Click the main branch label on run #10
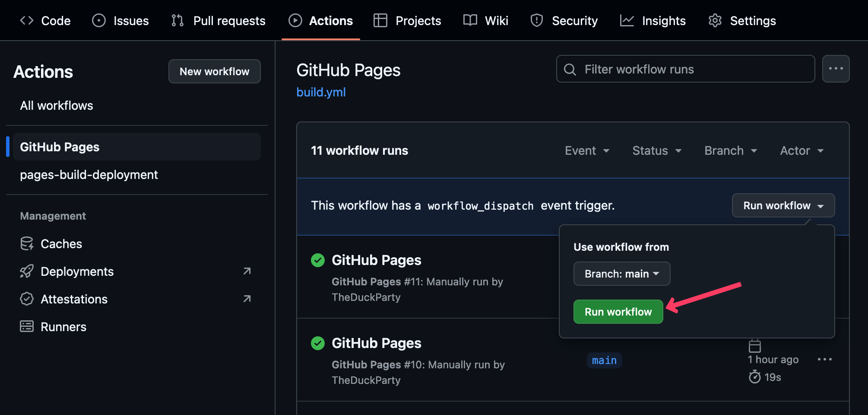Image resolution: width=868 pixels, height=415 pixels. point(605,361)
